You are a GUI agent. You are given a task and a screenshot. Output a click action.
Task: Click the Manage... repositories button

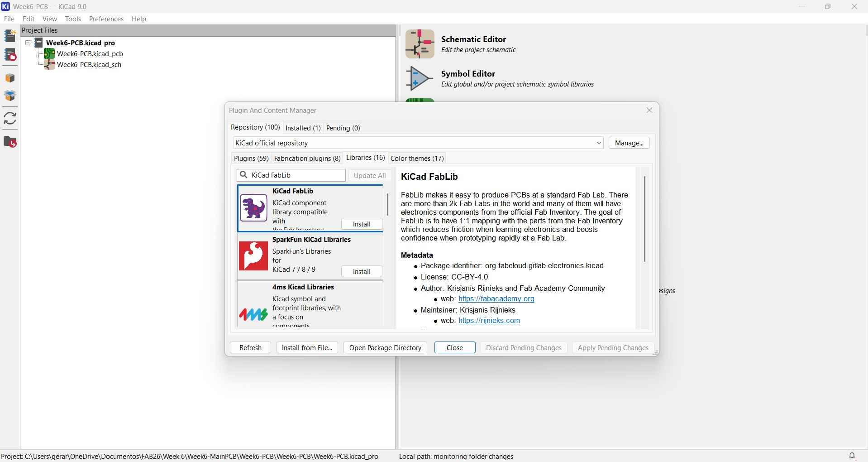[x=629, y=143]
